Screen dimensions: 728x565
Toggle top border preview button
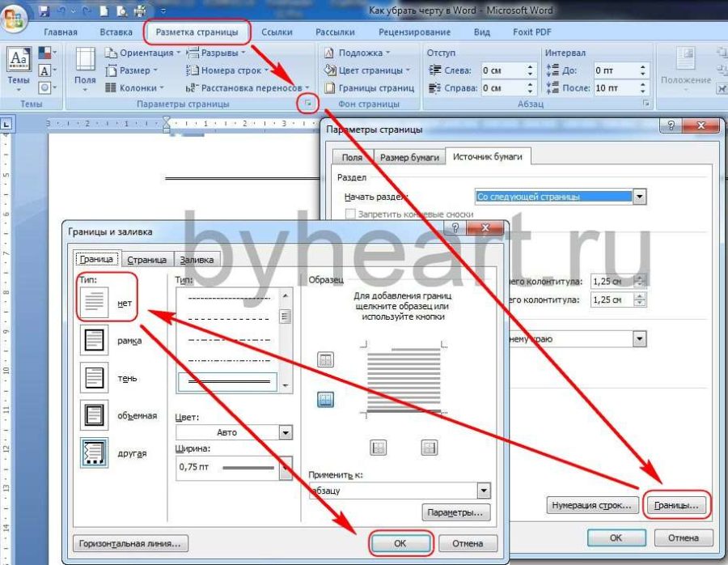point(325,359)
